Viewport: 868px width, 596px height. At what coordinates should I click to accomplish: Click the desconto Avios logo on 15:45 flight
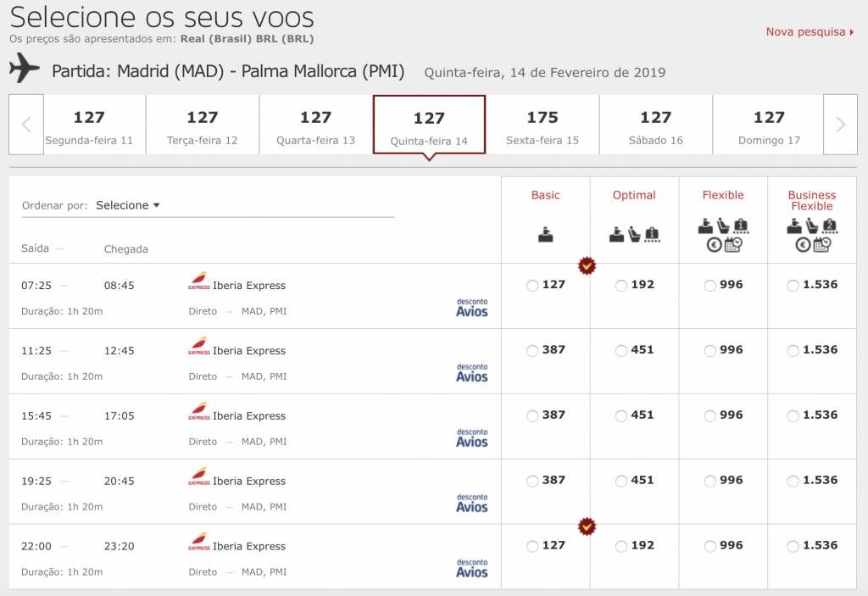click(471, 437)
